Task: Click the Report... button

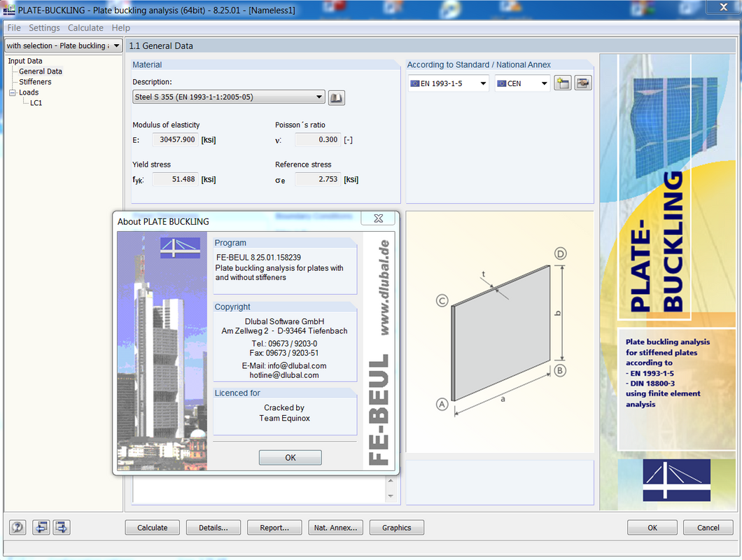Action: click(x=274, y=528)
